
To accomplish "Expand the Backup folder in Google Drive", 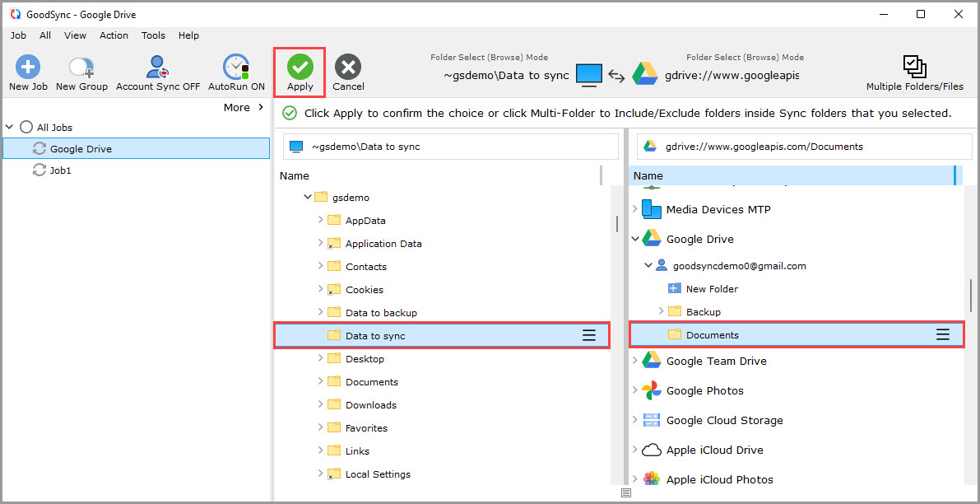I will (x=662, y=311).
